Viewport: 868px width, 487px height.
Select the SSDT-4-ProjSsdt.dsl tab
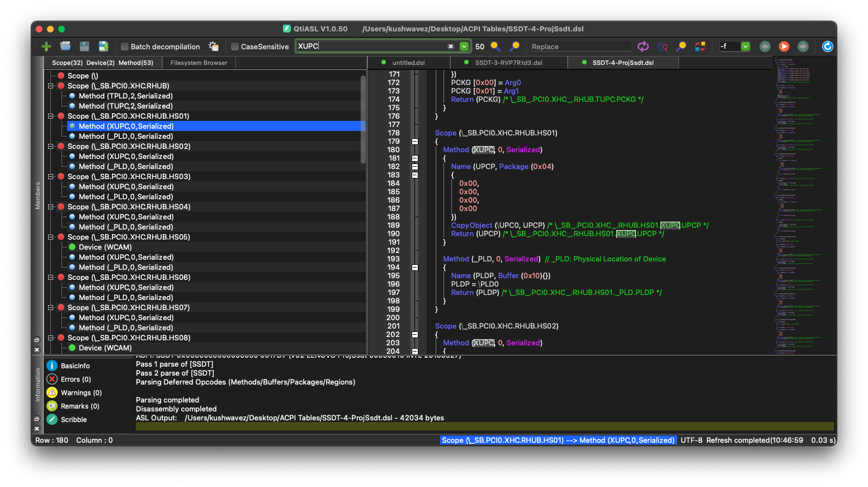[x=623, y=63]
